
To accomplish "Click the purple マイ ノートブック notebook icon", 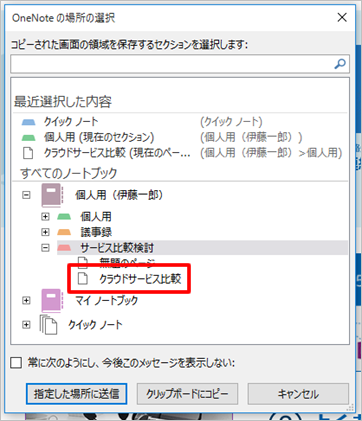I will coord(52,301).
